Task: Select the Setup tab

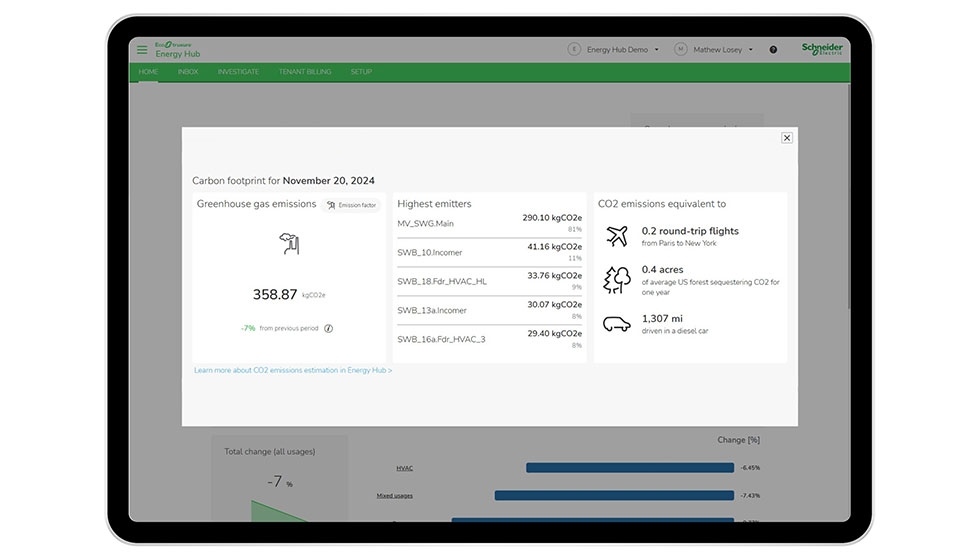Action: pos(361,72)
